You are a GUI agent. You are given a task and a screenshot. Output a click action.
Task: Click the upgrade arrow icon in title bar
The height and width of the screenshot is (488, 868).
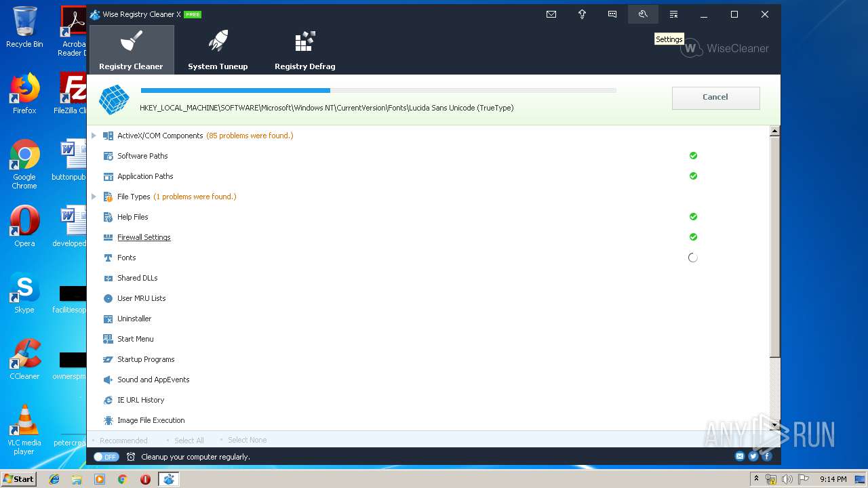click(582, 14)
